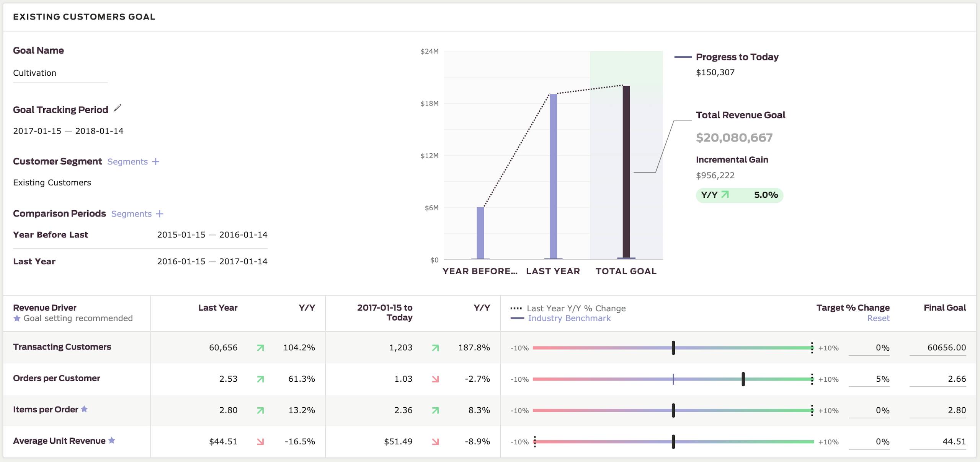Open Industry Benchmark legend link
This screenshot has width=980, height=462.
[569, 318]
